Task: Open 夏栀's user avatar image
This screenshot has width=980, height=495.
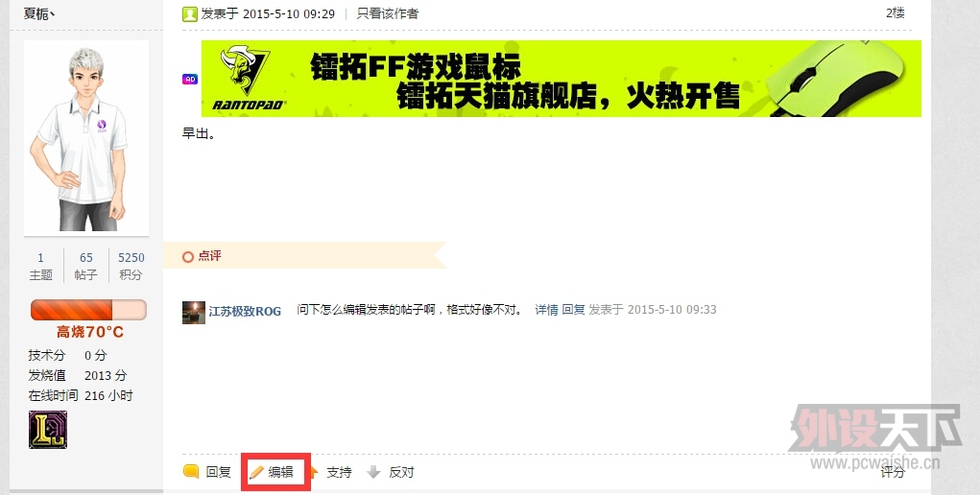Action: pyautogui.click(x=86, y=137)
